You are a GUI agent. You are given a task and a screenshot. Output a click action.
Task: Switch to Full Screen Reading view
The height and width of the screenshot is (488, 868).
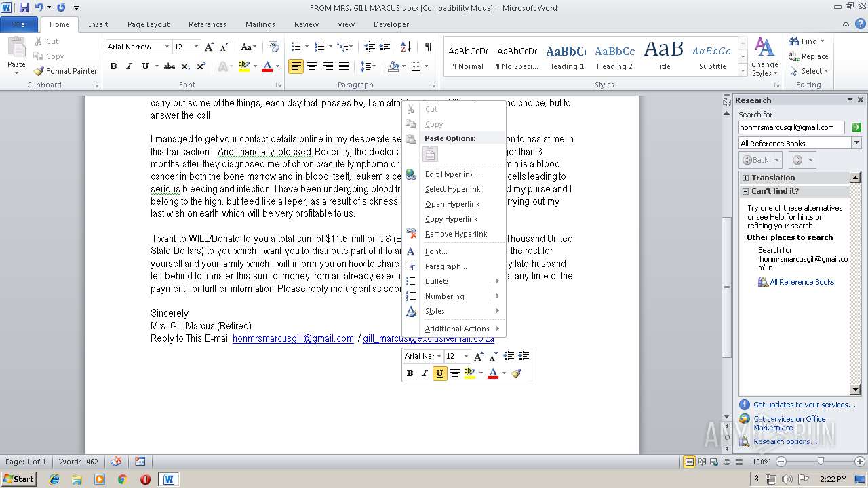click(x=702, y=462)
